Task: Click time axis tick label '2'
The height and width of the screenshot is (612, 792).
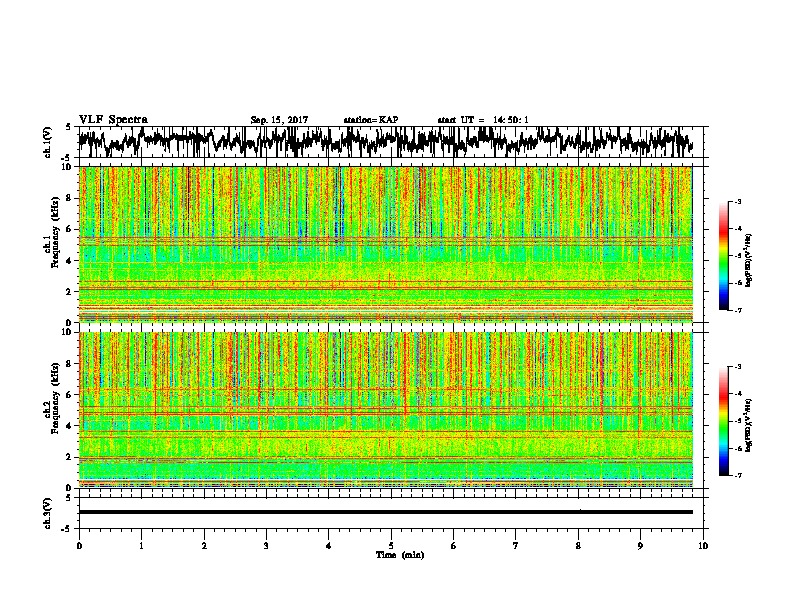Action: pos(204,546)
